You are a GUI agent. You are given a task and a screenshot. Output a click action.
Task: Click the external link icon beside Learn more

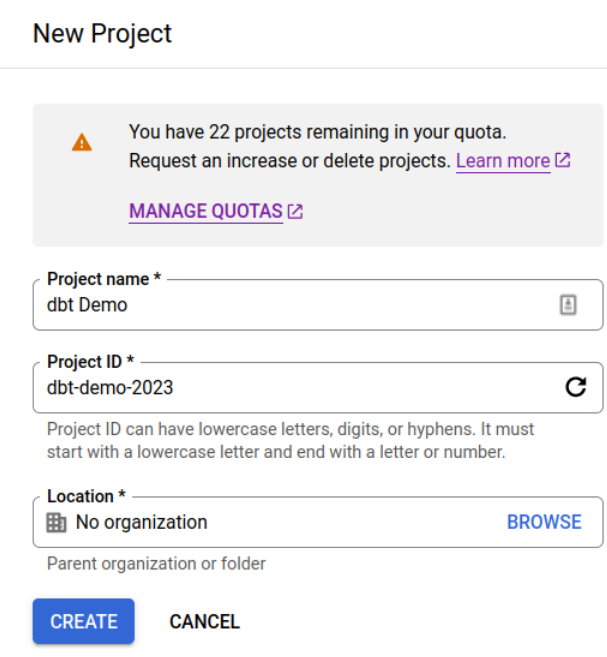coord(563,160)
